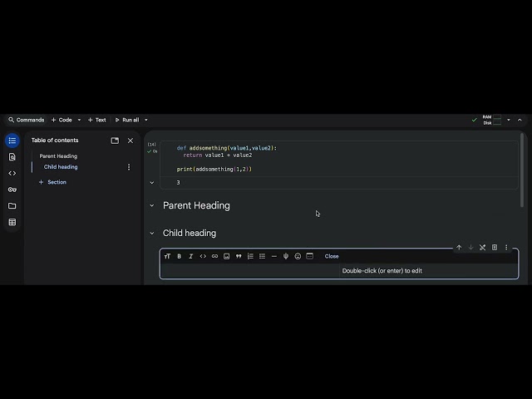Open options menu for Child heading entry

pyautogui.click(x=129, y=167)
